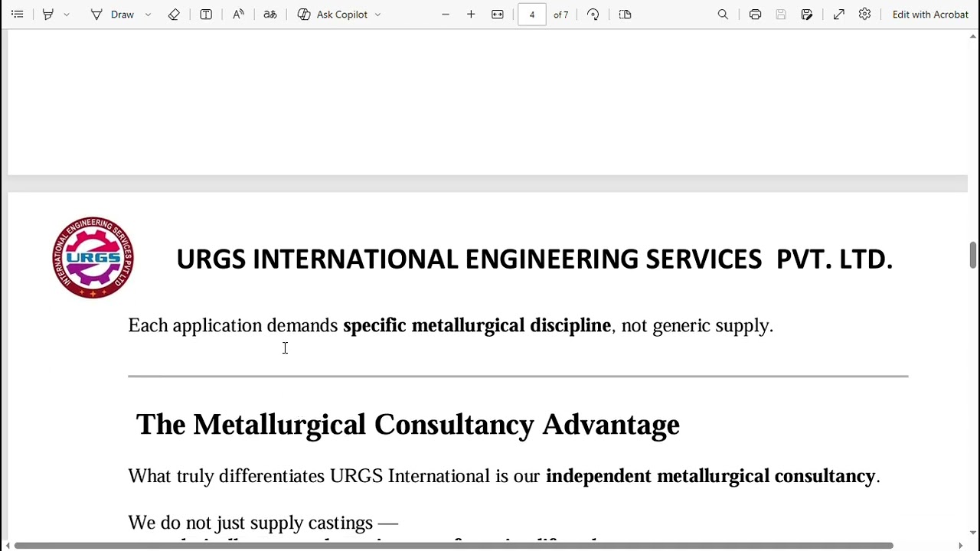Click 'independent metallurgical consultancy' bold text
Image resolution: width=980 pixels, height=551 pixels.
tap(710, 476)
